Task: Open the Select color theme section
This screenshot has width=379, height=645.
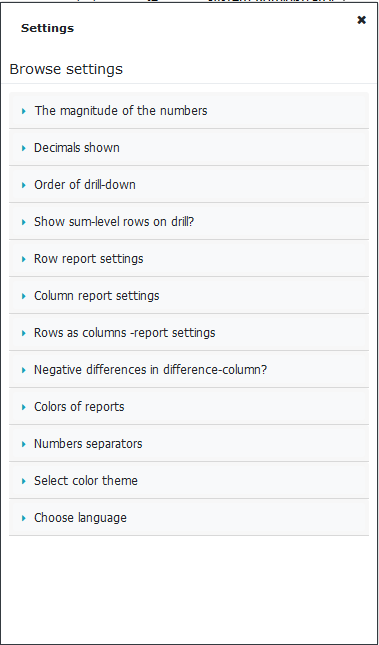Action: click(189, 481)
